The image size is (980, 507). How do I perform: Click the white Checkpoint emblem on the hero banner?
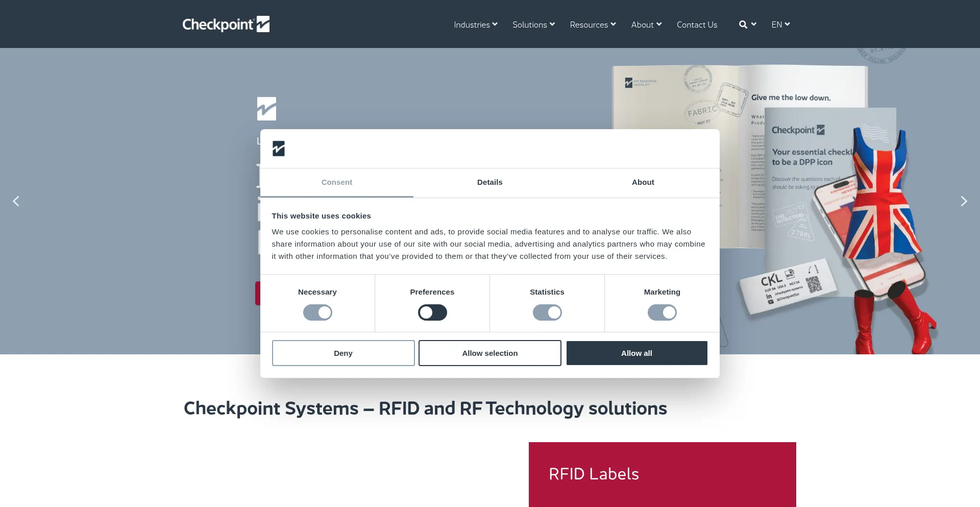pyautogui.click(x=266, y=109)
